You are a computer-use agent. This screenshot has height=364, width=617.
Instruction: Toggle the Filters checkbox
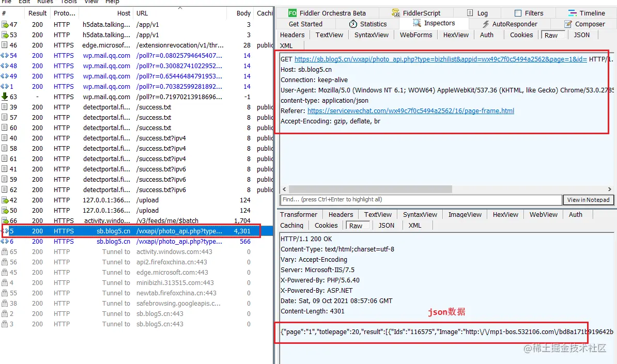click(x=518, y=13)
